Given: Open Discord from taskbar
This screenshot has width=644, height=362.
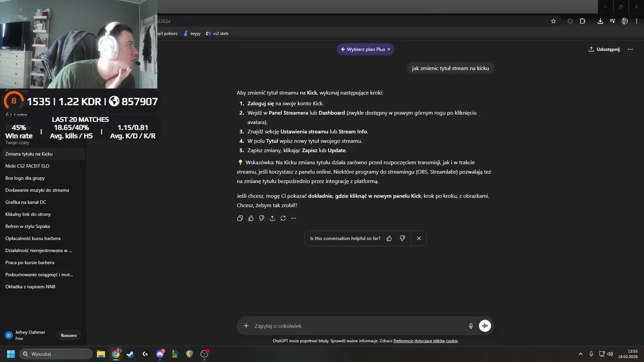Looking at the screenshot, I should pos(160,354).
